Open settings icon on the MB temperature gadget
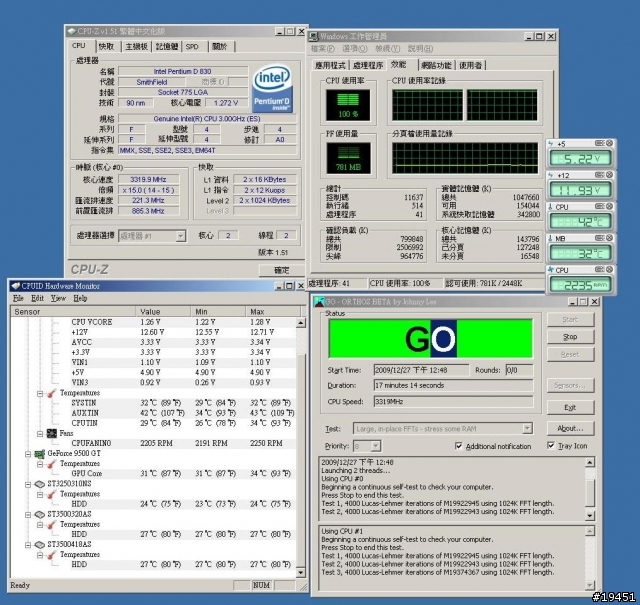The width and height of the screenshot is (640, 605). coord(599,238)
